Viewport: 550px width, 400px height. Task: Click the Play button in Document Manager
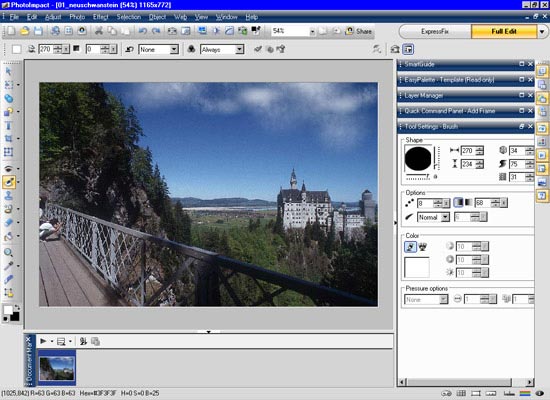[43, 341]
